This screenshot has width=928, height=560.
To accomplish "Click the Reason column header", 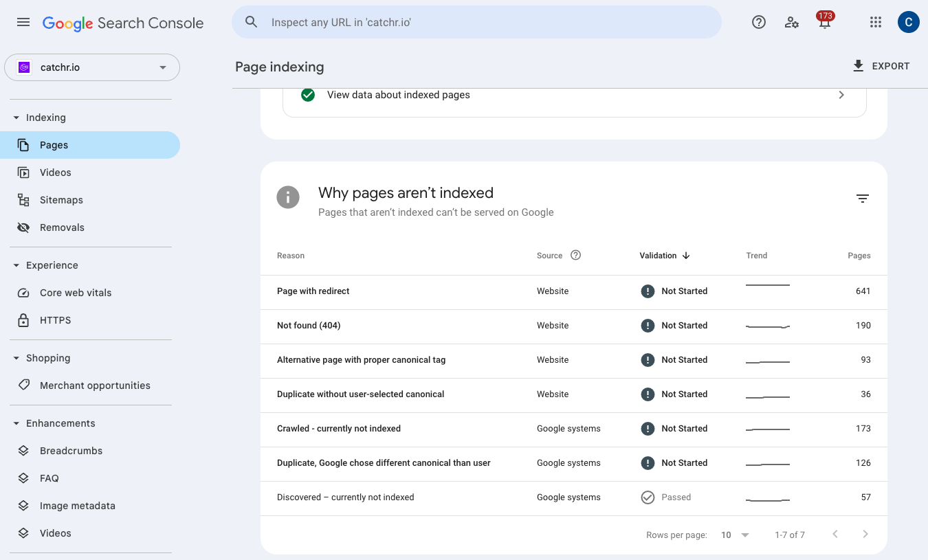I will (x=291, y=256).
